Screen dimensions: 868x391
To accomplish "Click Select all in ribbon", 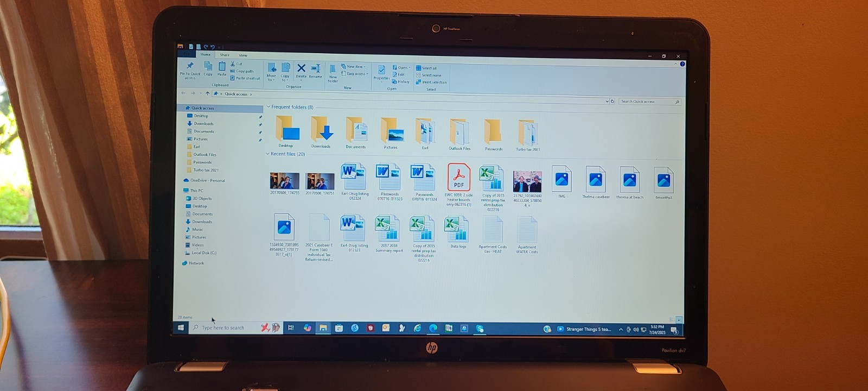I will pos(426,68).
